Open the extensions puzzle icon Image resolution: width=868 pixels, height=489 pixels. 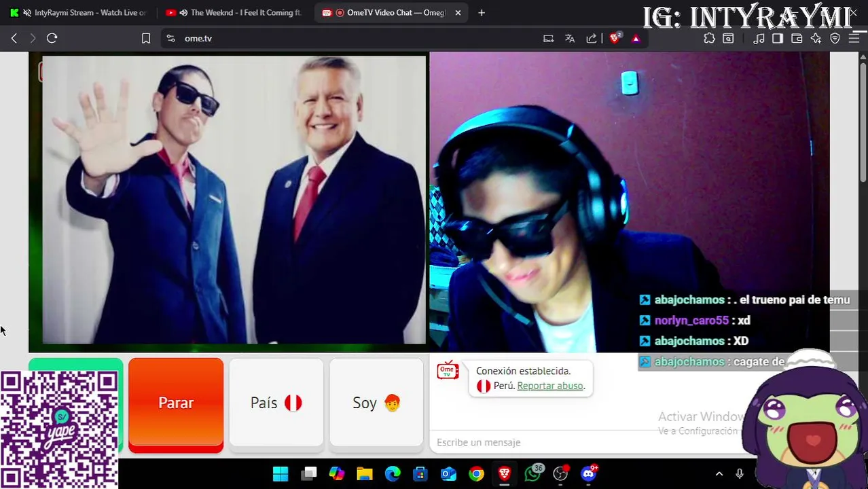tap(709, 39)
